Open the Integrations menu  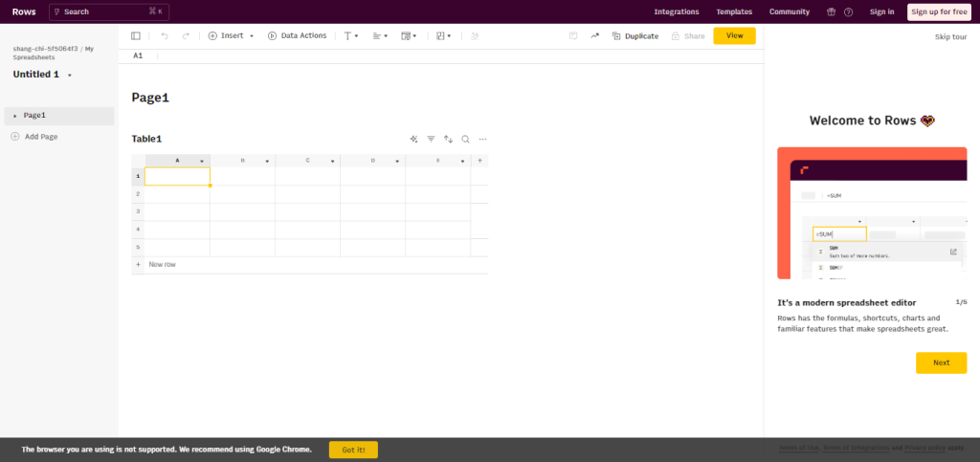point(677,11)
